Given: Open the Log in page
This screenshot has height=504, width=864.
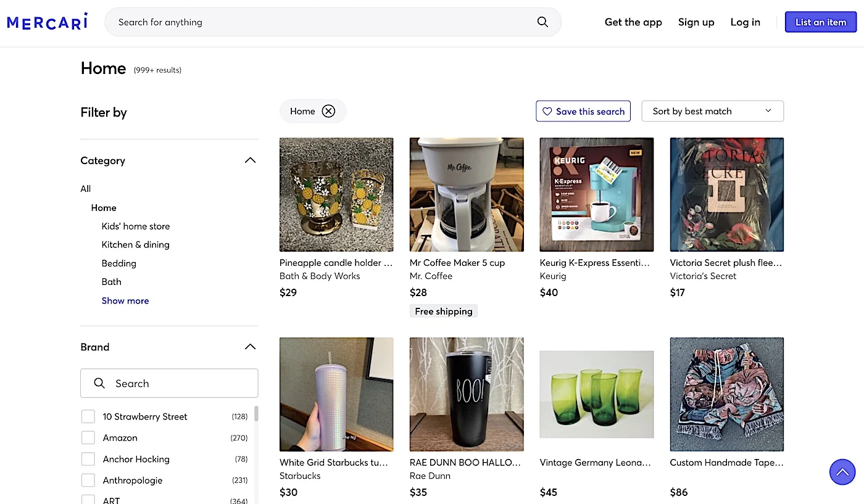Looking at the screenshot, I should pos(745,22).
